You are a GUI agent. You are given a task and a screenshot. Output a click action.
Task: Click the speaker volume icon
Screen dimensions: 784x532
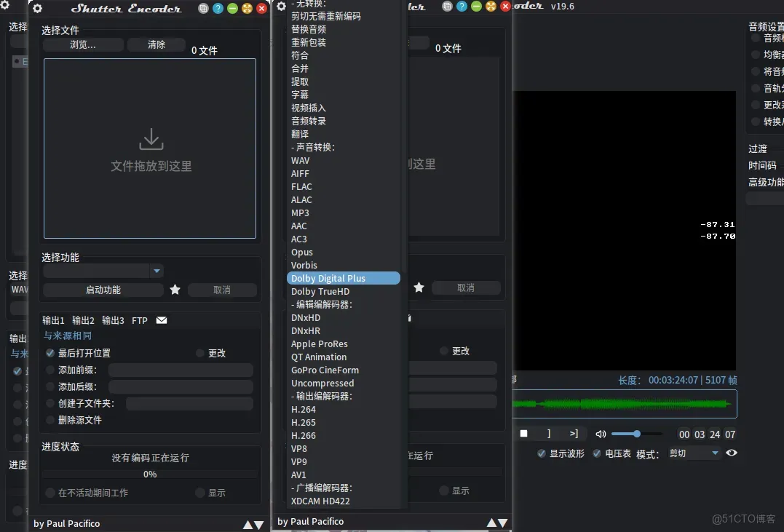pyautogui.click(x=601, y=434)
